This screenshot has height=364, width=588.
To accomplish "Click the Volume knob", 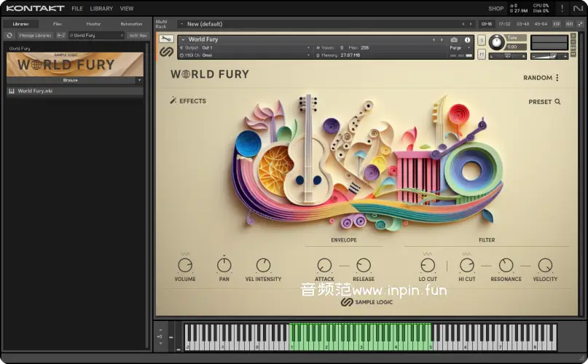I will (x=185, y=266).
